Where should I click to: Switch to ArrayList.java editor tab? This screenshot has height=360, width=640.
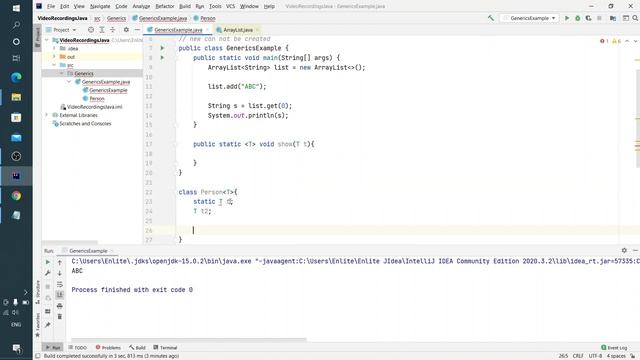coord(238,30)
